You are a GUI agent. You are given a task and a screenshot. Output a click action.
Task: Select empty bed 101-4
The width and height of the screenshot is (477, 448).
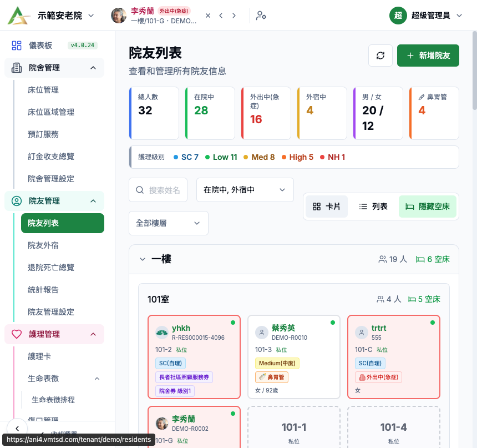(x=394, y=427)
